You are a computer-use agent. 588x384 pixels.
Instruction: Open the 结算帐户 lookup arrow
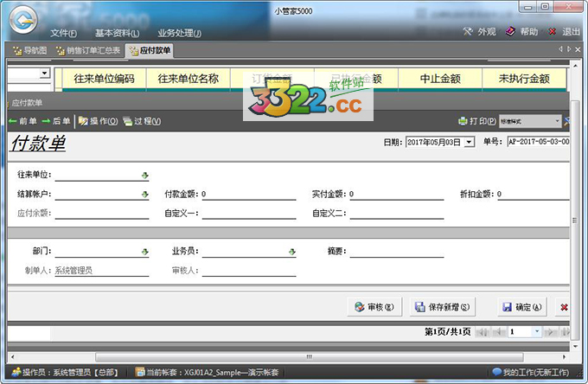point(144,195)
